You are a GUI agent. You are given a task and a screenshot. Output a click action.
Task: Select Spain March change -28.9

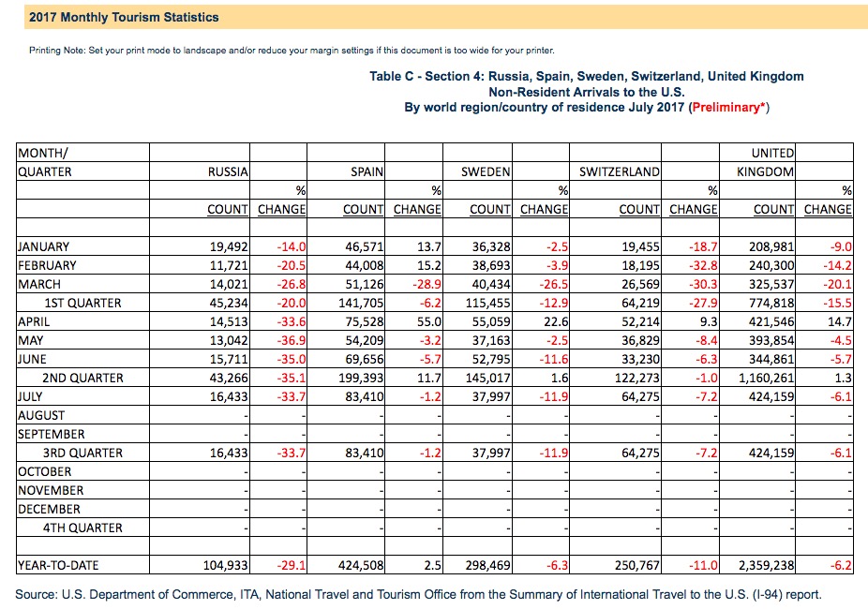427,285
